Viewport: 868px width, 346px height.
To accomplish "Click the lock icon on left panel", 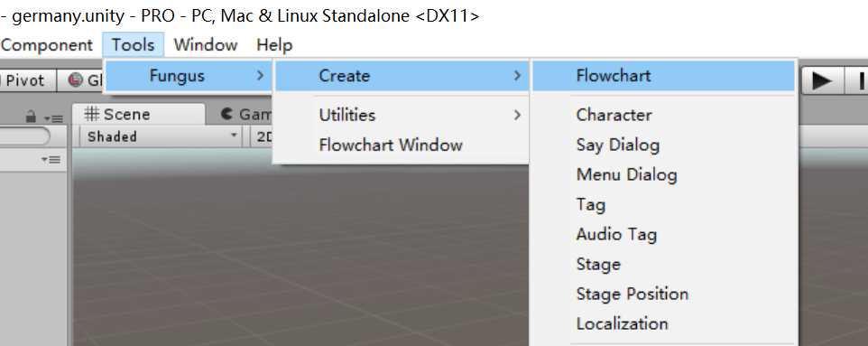I will click(x=32, y=117).
